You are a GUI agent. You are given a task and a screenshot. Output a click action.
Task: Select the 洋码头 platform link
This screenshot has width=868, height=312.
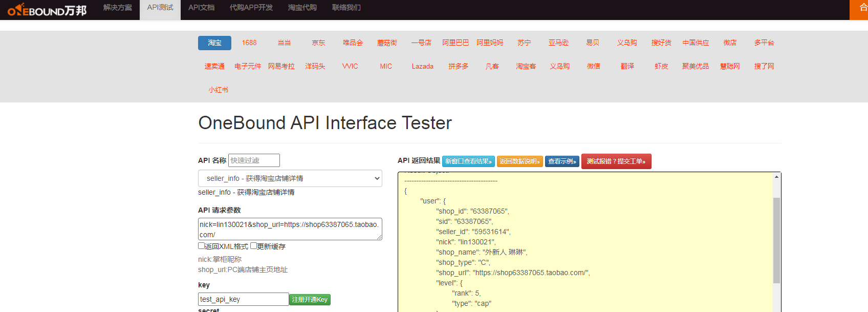315,67
